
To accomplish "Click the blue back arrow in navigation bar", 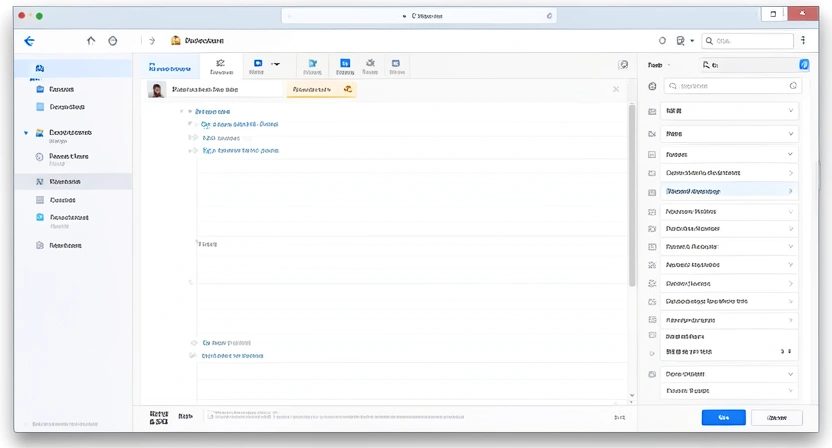I will click(29, 41).
